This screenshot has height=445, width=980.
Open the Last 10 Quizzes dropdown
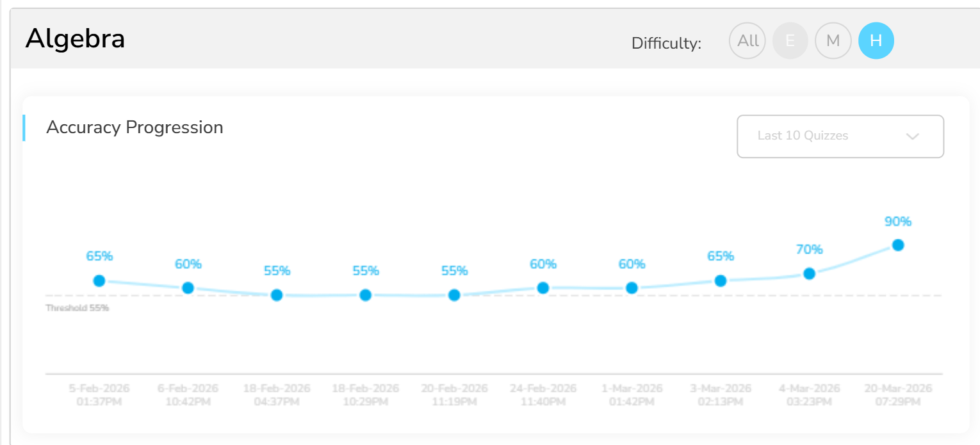(x=840, y=136)
